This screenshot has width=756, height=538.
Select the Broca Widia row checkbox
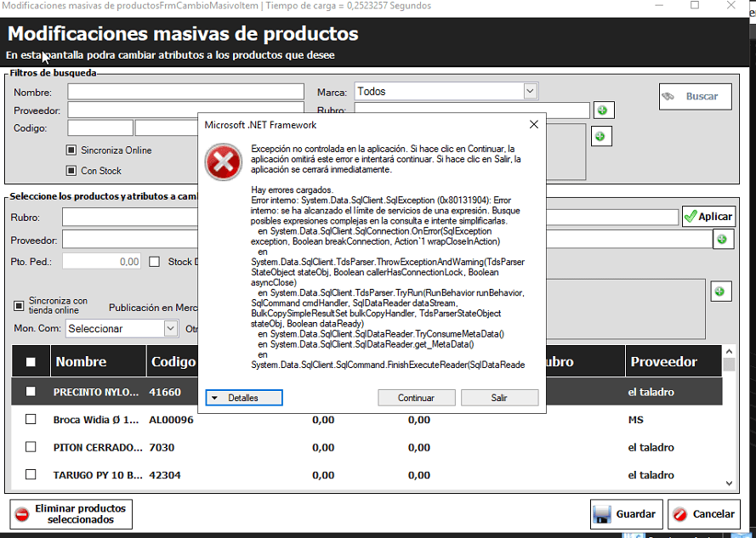[31, 420]
